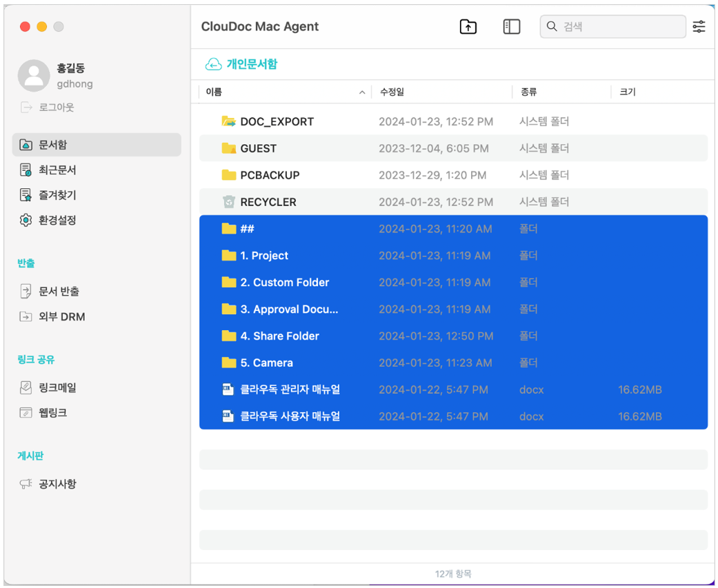Select the 4. Share Folder row
The image size is (718, 588).
(x=453, y=336)
